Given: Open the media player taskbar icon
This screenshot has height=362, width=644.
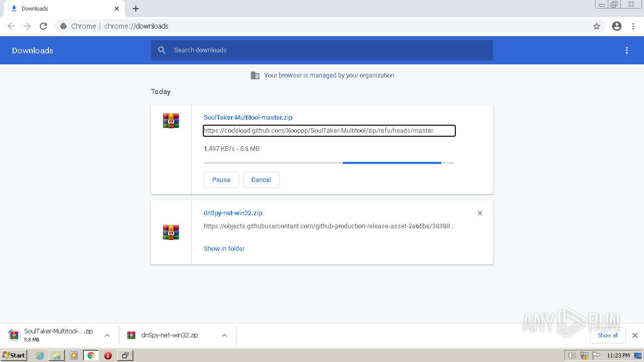Looking at the screenshot, I should click(x=74, y=355).
